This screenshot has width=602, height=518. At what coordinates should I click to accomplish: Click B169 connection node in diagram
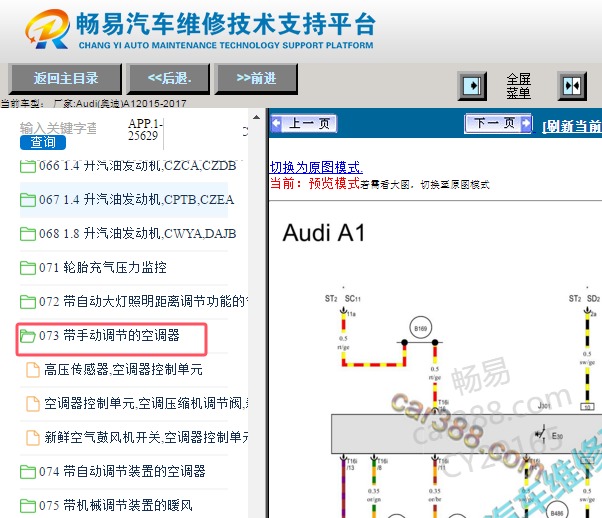tap(421, 328)
